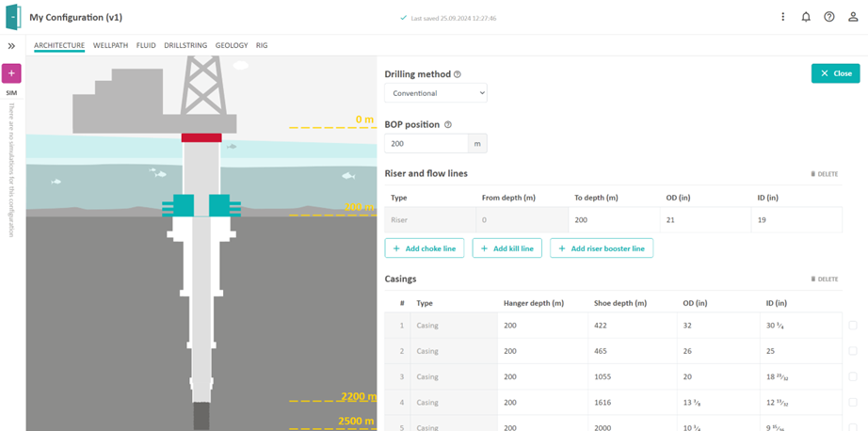868x431 pixels.
Task: Click the BOP position value field
Action: point(426,144)
